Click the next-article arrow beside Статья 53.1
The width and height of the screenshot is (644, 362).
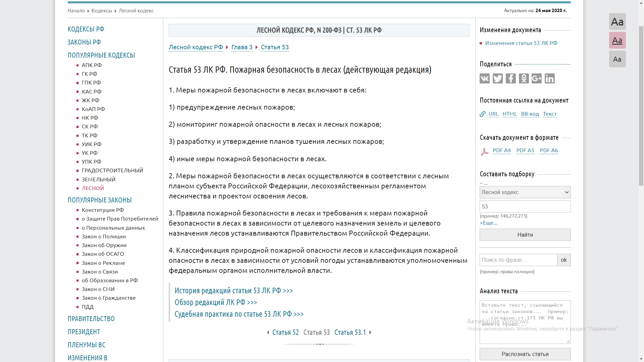click(370, 333)
